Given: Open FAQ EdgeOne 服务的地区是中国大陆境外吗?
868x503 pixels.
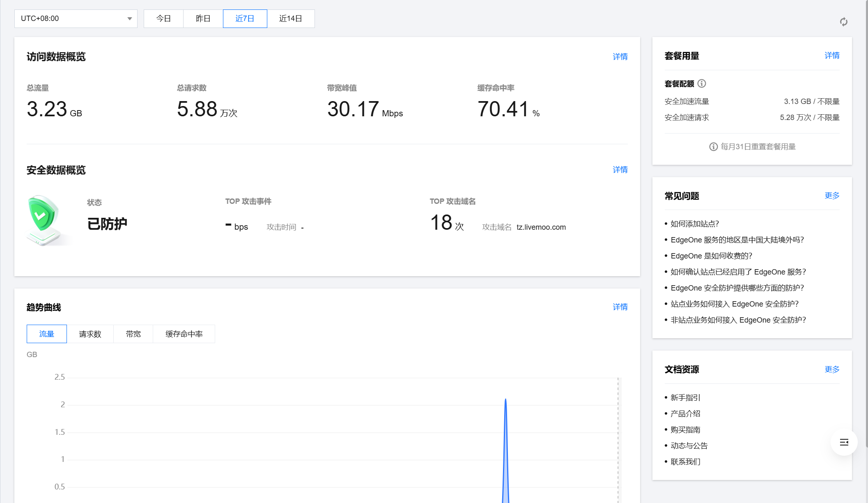Looking at the screenshot, I should pos(737,240).
